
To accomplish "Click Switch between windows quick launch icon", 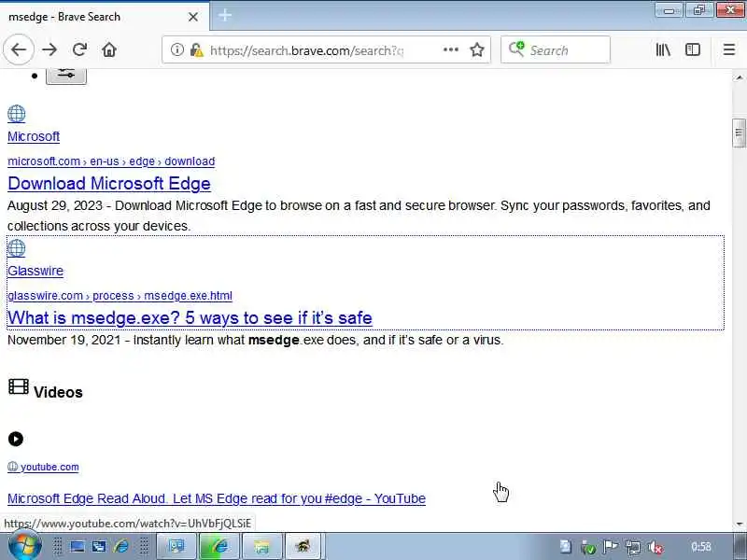I will [99, 546].
